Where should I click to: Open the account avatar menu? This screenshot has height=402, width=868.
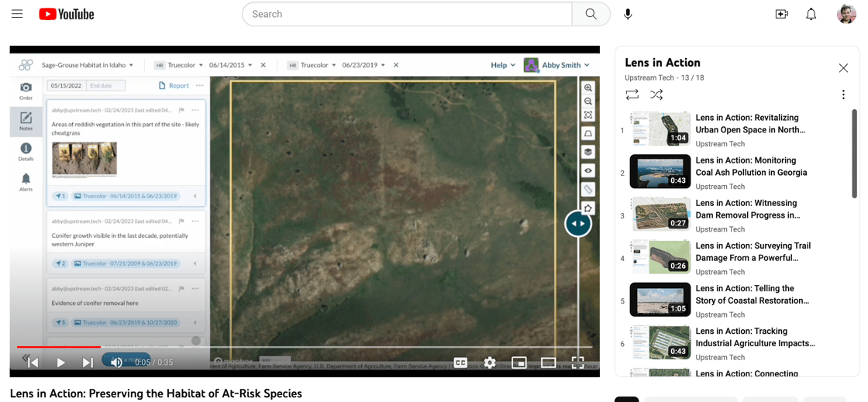coord(846,15)
